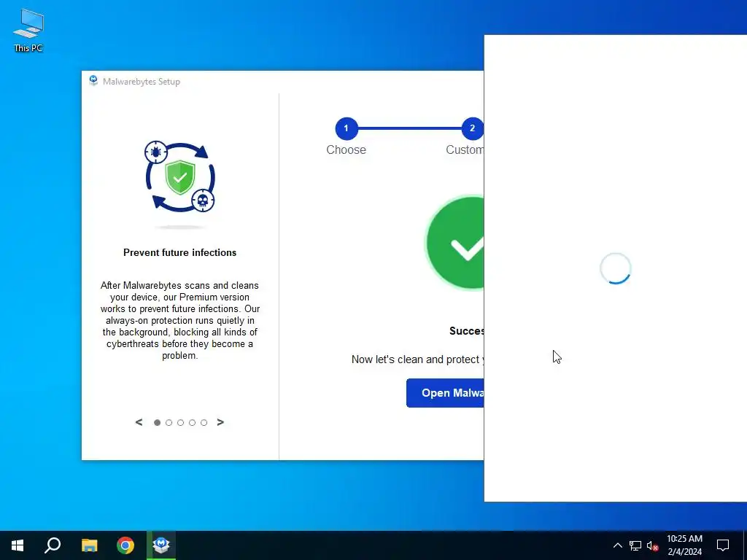
Task: Select the fourth carousel dot
Action: pyautogui.click(x=192, y=422)
